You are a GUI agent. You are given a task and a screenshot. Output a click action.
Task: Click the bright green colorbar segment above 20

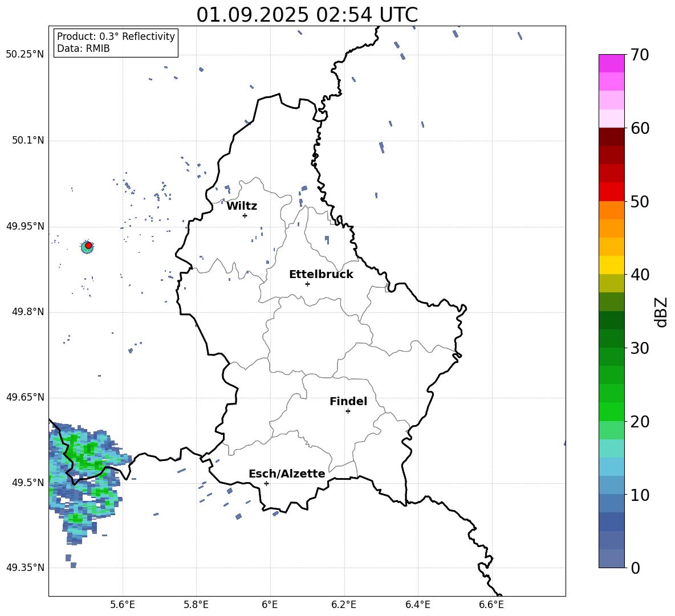pos(611,411)
